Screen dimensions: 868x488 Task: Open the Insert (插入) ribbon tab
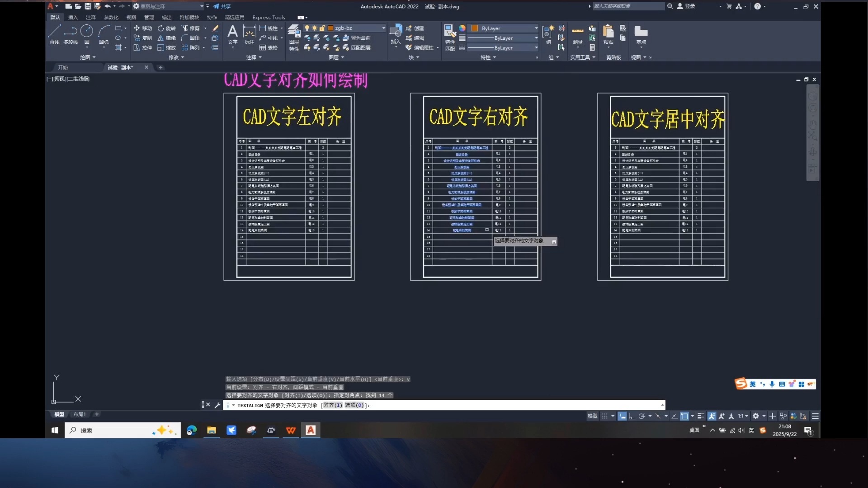coord(73,17)
